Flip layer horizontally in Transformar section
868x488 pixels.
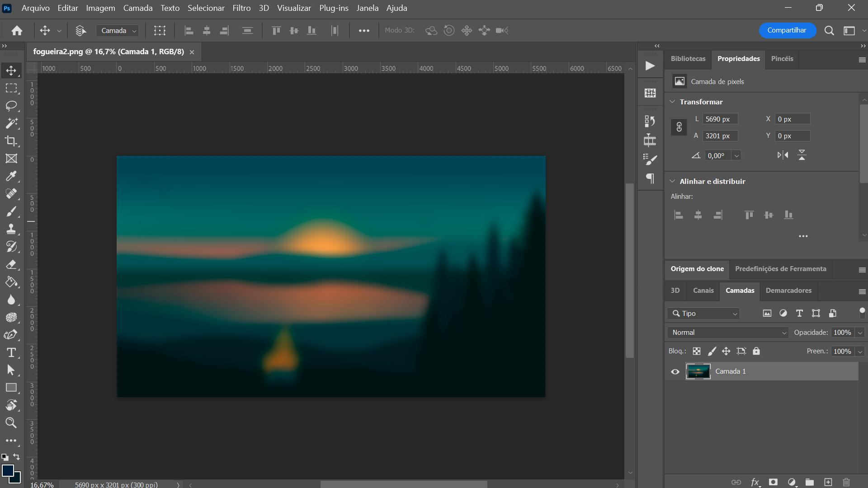pos(783,155)
